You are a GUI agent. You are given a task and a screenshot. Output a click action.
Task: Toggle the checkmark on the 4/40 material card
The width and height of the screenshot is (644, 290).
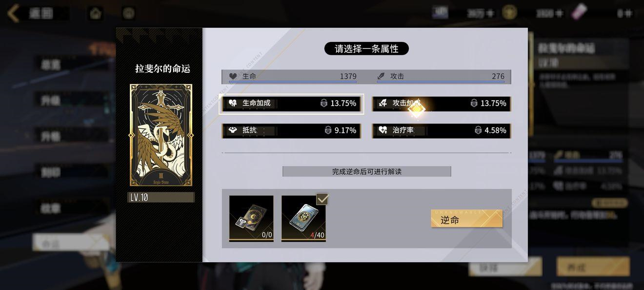tap(322, 199)
